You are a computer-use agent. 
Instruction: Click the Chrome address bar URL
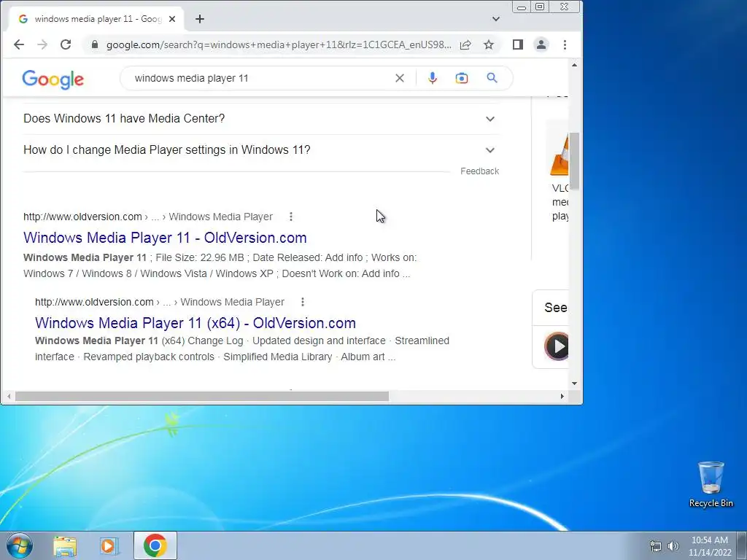(x=279, y=44)
